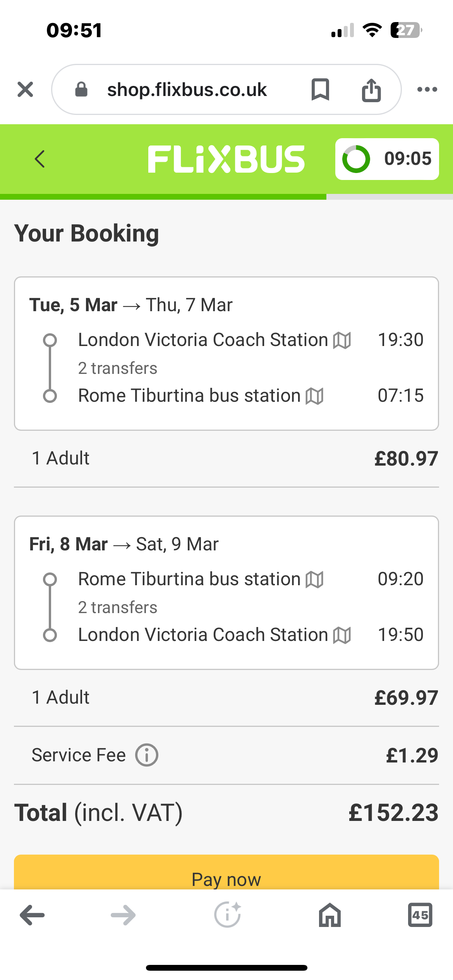The width and height of the screenshot is (453, 980).
Task: Navigate back with bottom toolbar arrow
Action: pyautogui.click(x=32, y=915)
